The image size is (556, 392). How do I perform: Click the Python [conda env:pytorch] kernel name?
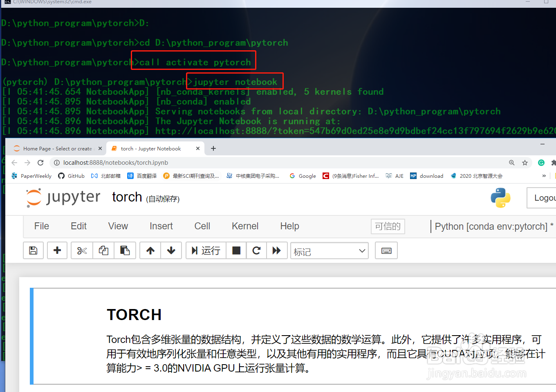coord(491,226)
